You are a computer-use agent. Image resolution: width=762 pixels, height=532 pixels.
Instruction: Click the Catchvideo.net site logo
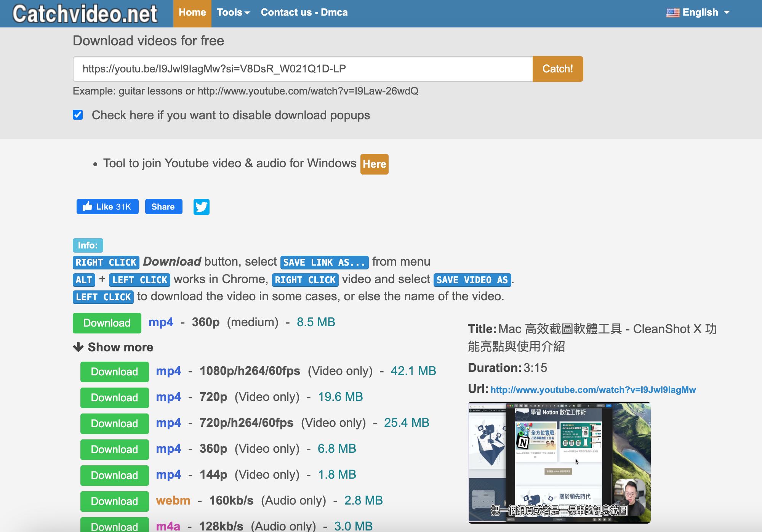[85, 14]
